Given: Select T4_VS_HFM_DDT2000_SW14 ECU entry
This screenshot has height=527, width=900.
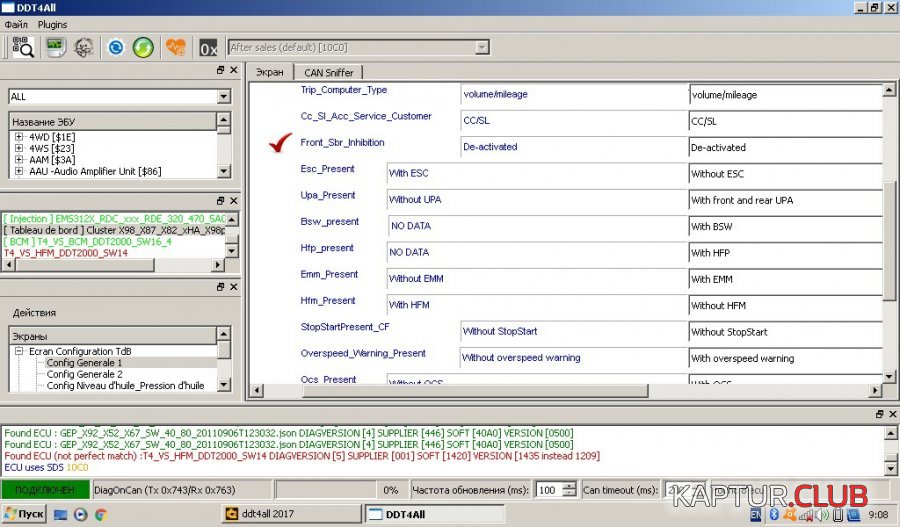Looking at the screenshot, I should (65, 253).
